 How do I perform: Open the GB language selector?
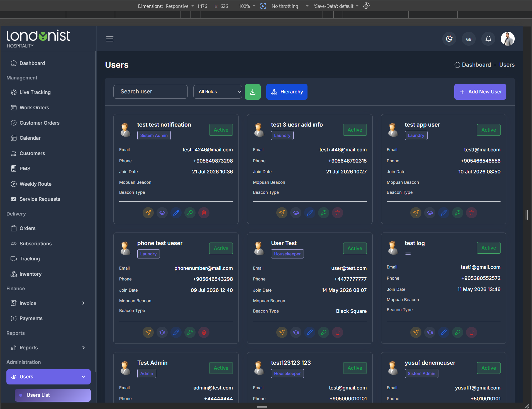pyautogui.click(x=468, y=39)
